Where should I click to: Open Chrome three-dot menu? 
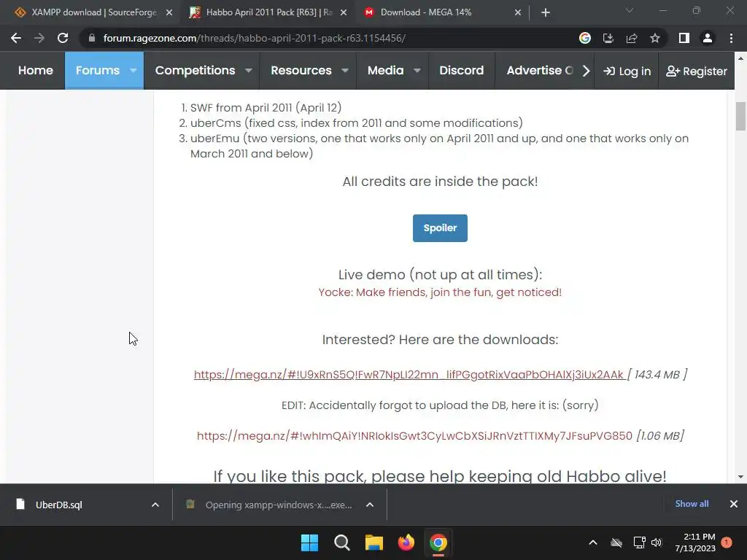coord(731,38)
